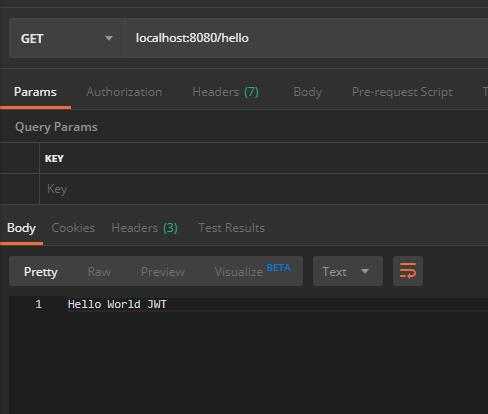
Task: Open the Test Results tab
Action: [232, 228]
